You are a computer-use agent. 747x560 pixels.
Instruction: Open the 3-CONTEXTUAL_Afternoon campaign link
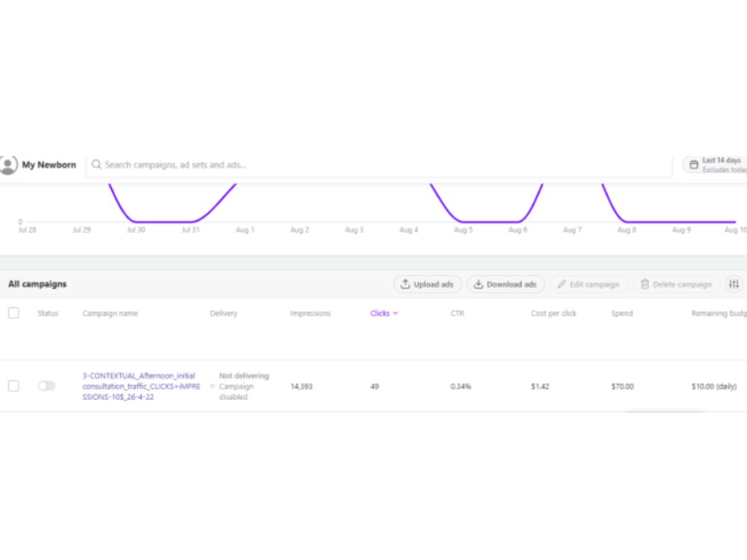141,386
